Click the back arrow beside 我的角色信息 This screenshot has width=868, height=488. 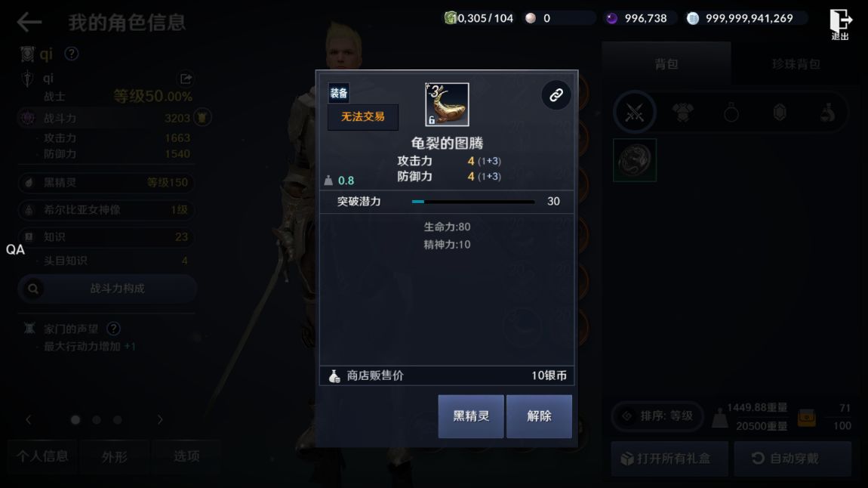pos(29,22)
